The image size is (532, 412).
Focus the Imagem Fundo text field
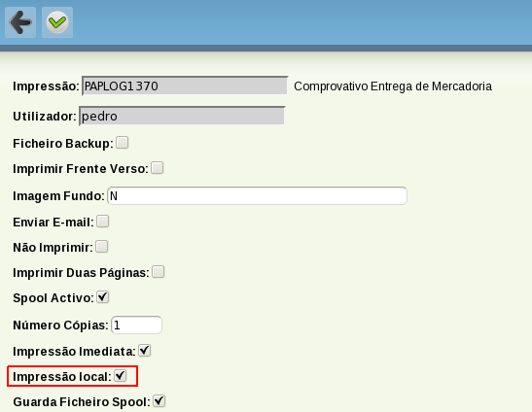click(257, 195)
